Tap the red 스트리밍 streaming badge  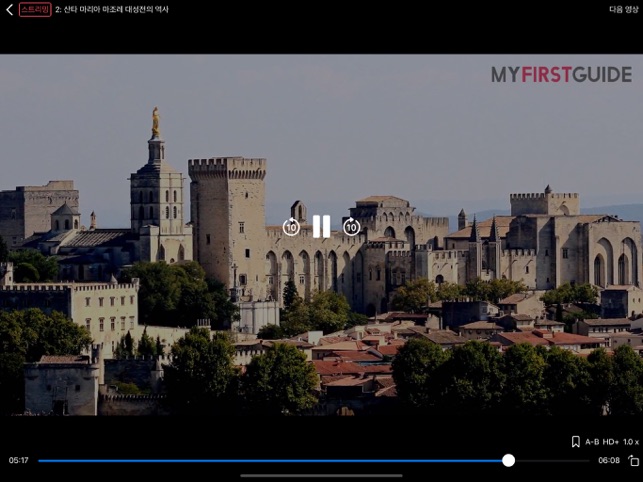tap(35, 9)
